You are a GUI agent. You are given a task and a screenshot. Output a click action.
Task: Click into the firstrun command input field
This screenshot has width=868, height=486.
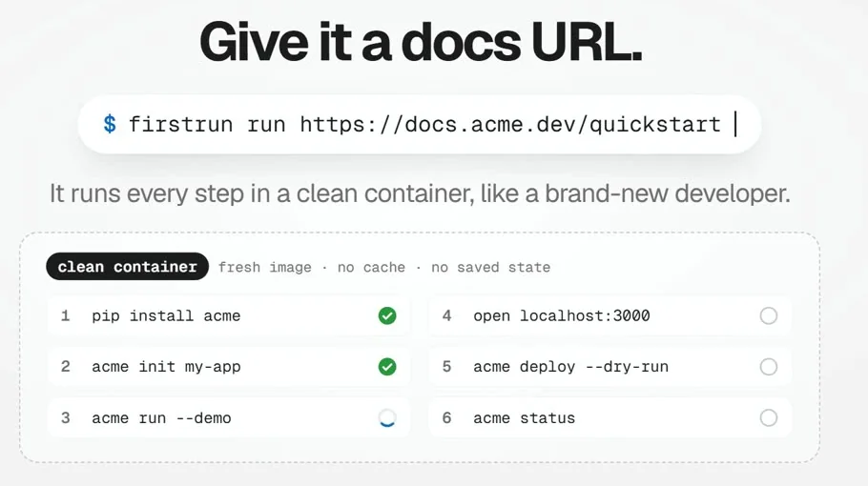point(420,125)
